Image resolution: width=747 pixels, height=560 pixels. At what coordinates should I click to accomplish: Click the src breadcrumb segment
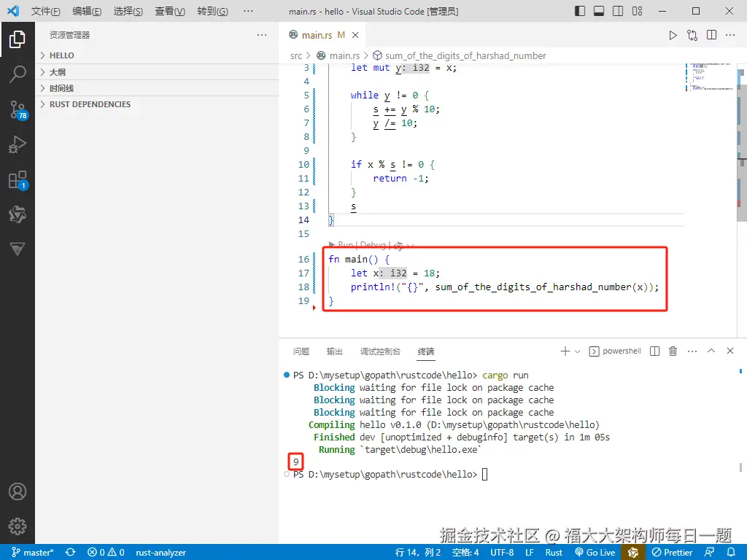point(296,55)
